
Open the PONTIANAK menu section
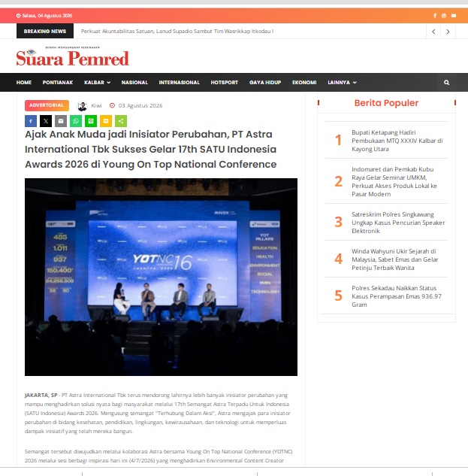tap(58, 82)
